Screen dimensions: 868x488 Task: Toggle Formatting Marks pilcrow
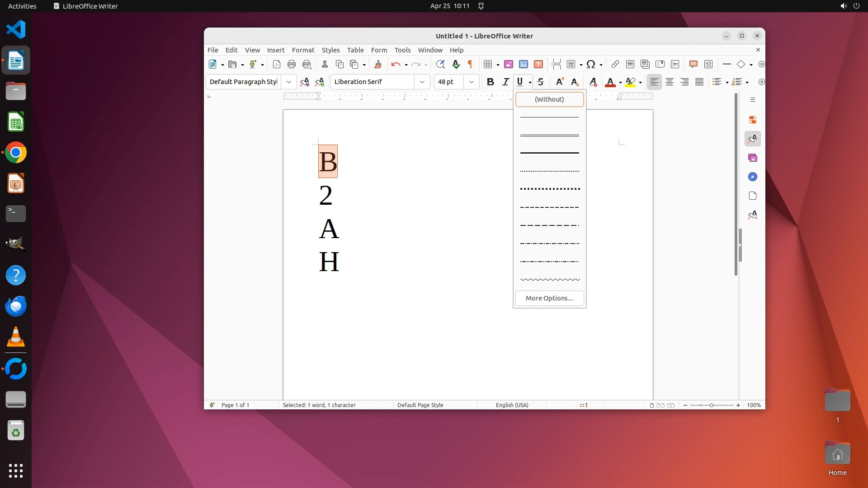click(470, 64)
